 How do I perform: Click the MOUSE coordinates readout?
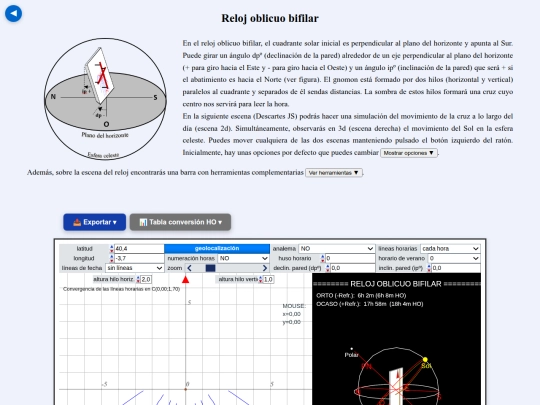tap(293, 314)
